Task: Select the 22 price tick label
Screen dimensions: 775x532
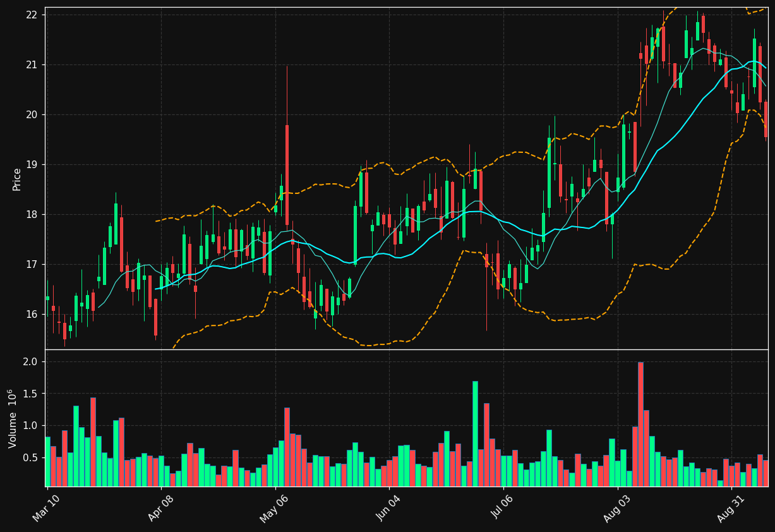Action: click(x=33, y=15)
